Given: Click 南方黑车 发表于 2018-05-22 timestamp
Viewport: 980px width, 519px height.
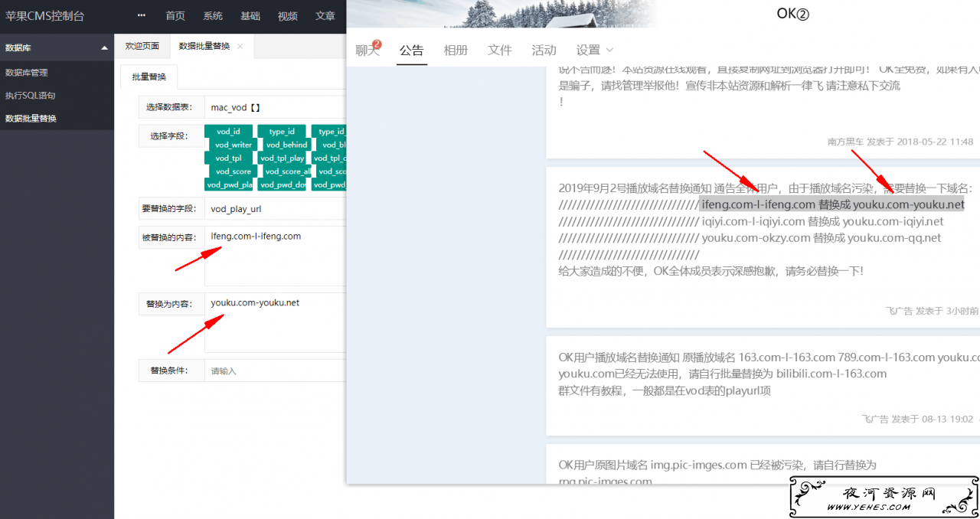Looking at the screenshot, I should (900, 142).
